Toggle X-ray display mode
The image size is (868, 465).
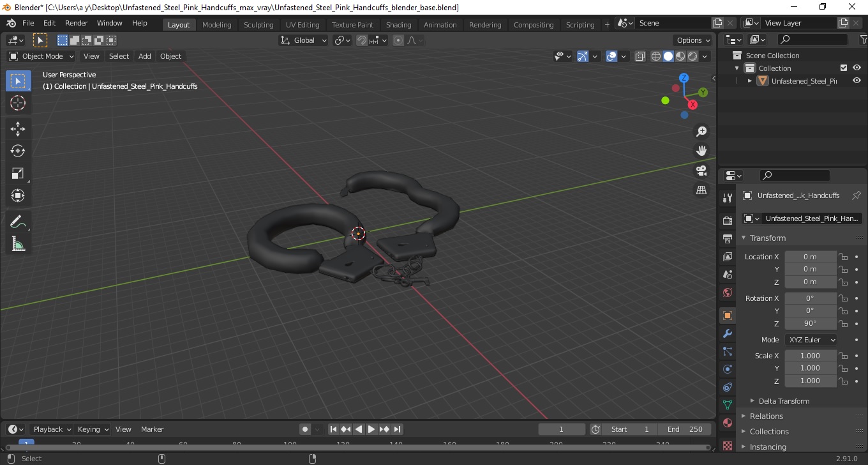click(x=640, y=56)
